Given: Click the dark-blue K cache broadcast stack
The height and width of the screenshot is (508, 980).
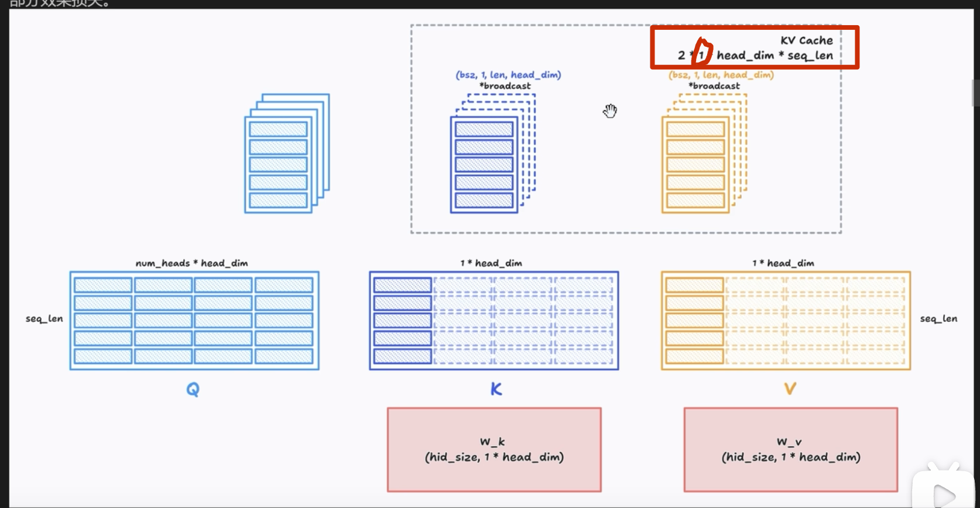Looking at the screenshot, I should 492,154.
